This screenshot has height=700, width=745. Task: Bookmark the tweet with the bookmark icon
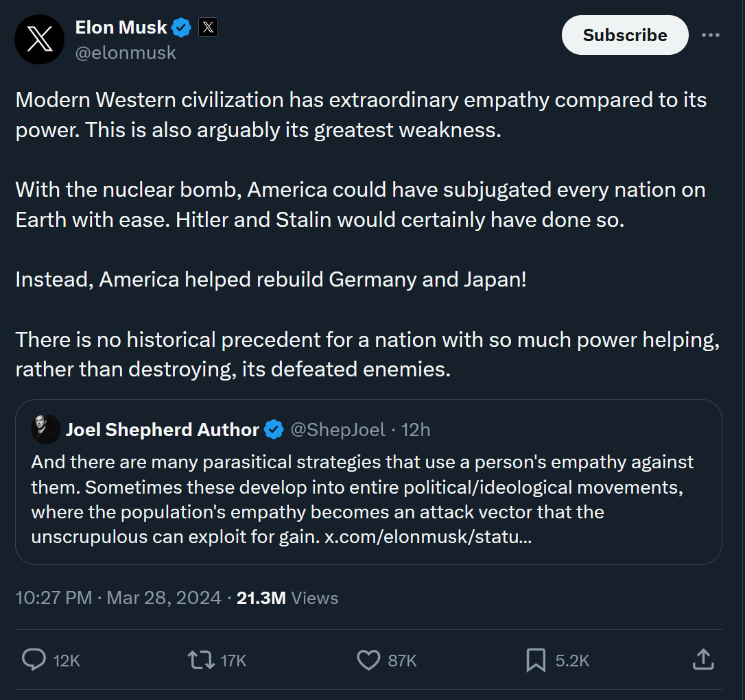(x=536, y=660)
